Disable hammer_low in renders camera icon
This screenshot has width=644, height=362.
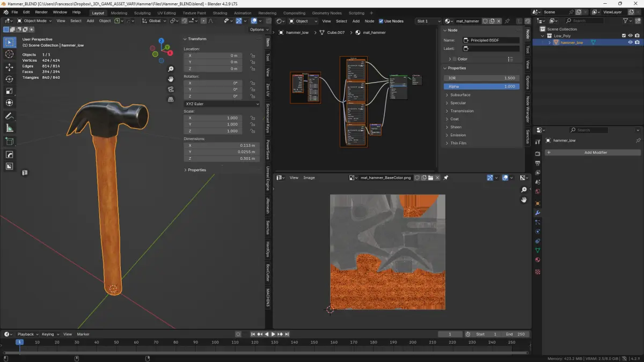(637, 42)
